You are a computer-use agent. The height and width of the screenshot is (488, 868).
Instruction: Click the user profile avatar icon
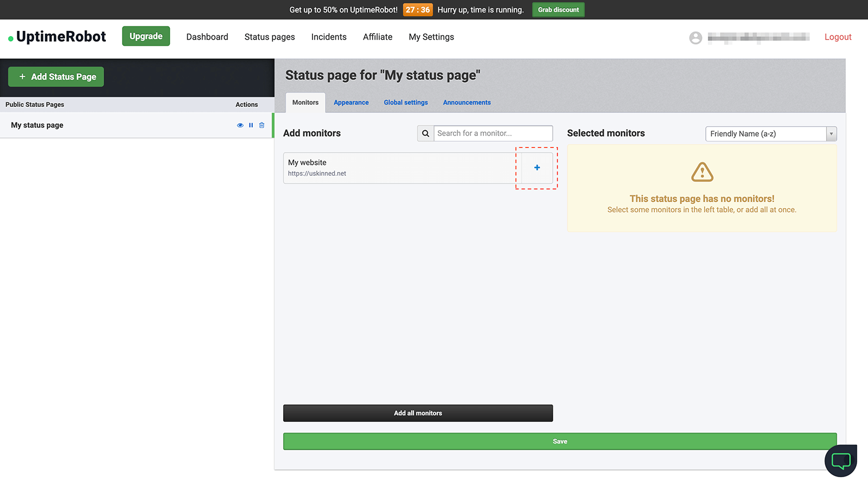coord(695,37)
